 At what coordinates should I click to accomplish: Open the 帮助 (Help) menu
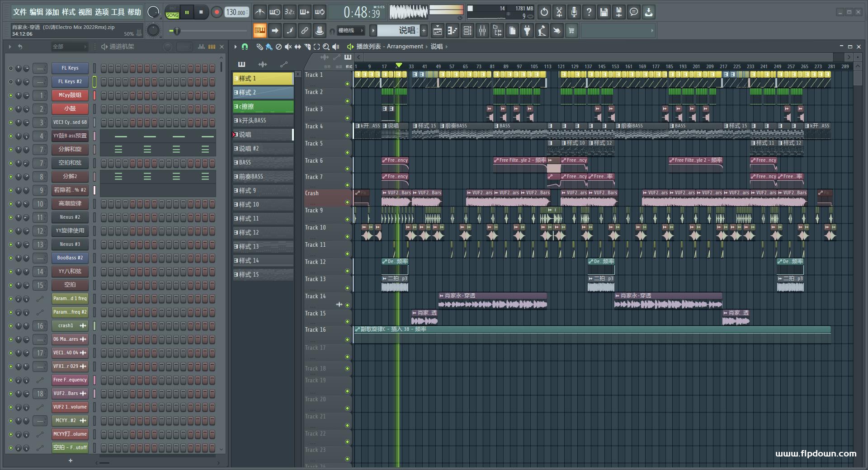134,12
